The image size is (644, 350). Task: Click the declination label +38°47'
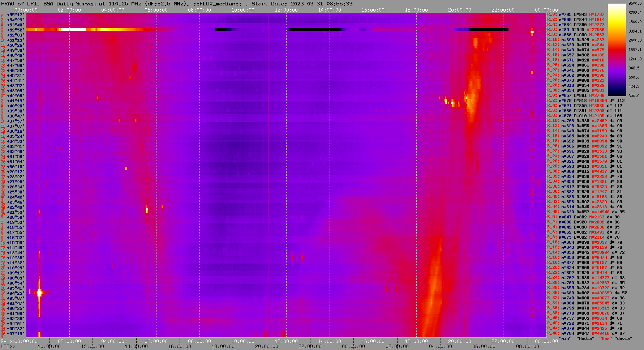pyautogui.click(x=16, y=116)
